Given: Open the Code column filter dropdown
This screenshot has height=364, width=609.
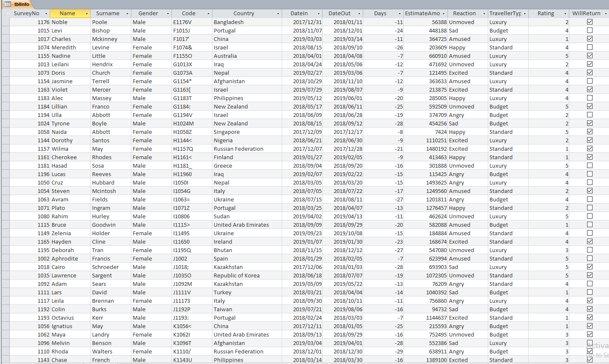Looking at the screenshot, I should [x=208, y=14].
